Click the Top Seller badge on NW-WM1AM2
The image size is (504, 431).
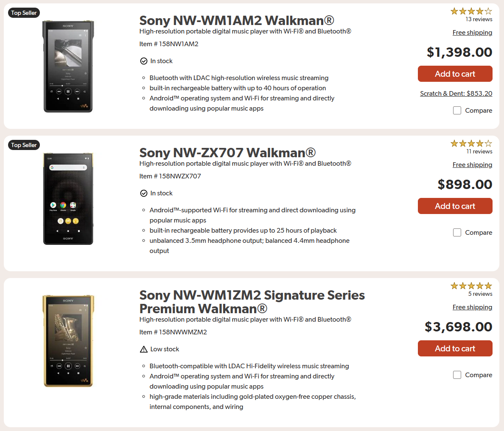[24, 13]
